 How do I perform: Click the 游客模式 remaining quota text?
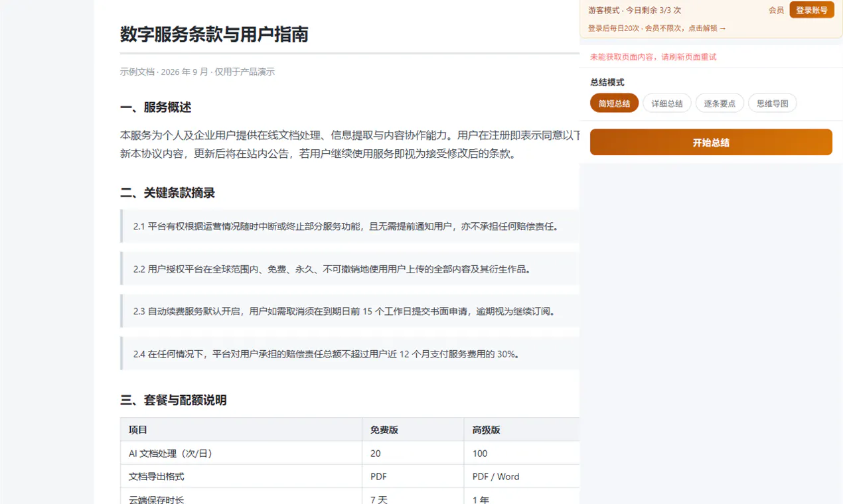635,10
